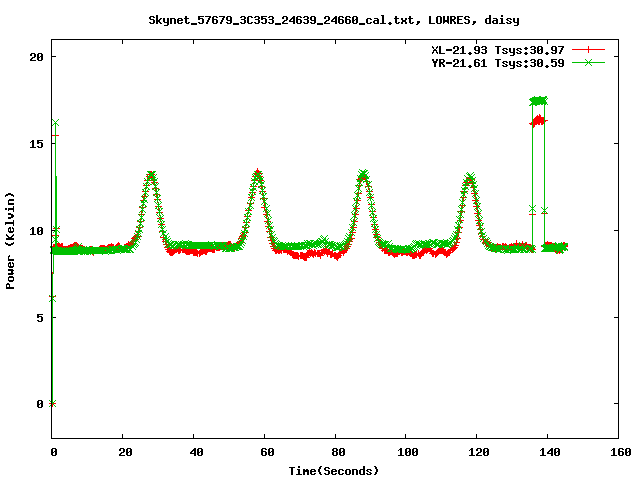Click the fourth peak near 118 seconds
The width and height of the screenshot is (640, 480).
470,178
